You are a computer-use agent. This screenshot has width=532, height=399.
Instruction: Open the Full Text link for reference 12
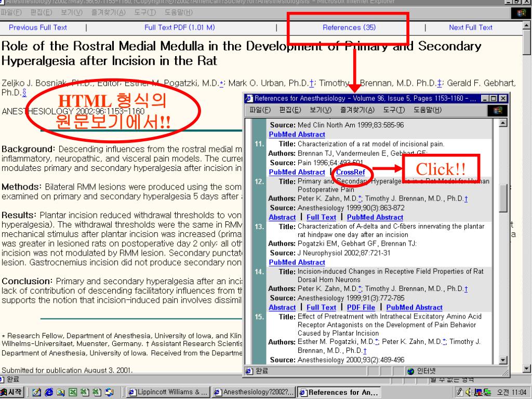321,218
